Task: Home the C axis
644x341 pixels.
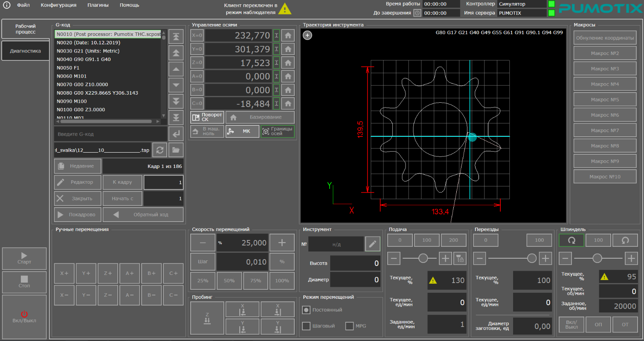Action: click(288, 104)
